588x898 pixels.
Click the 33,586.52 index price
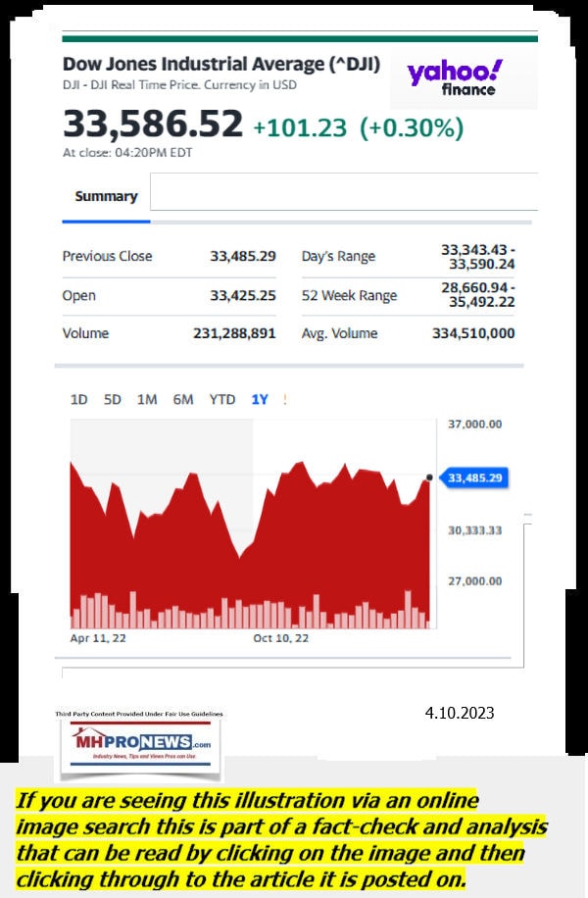click(153, 124)
